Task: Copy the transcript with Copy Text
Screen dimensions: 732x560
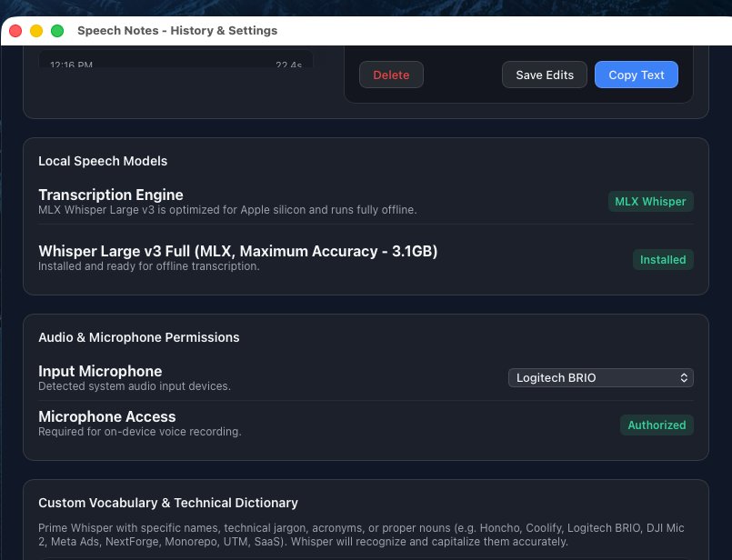Action: [x=637, y=75]
